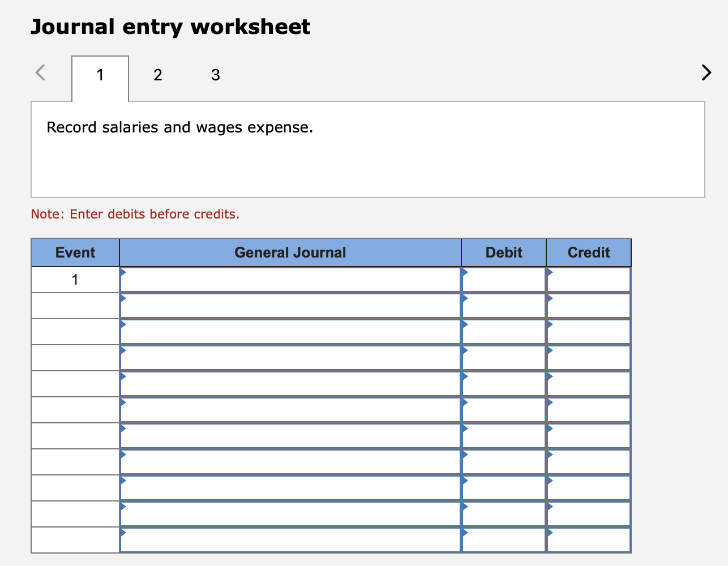Image resolution: width=728 pixels, height=566 pixels.
Task: Click the 'Journal entry worksheet' heading
Action: (x=170, y=27)
